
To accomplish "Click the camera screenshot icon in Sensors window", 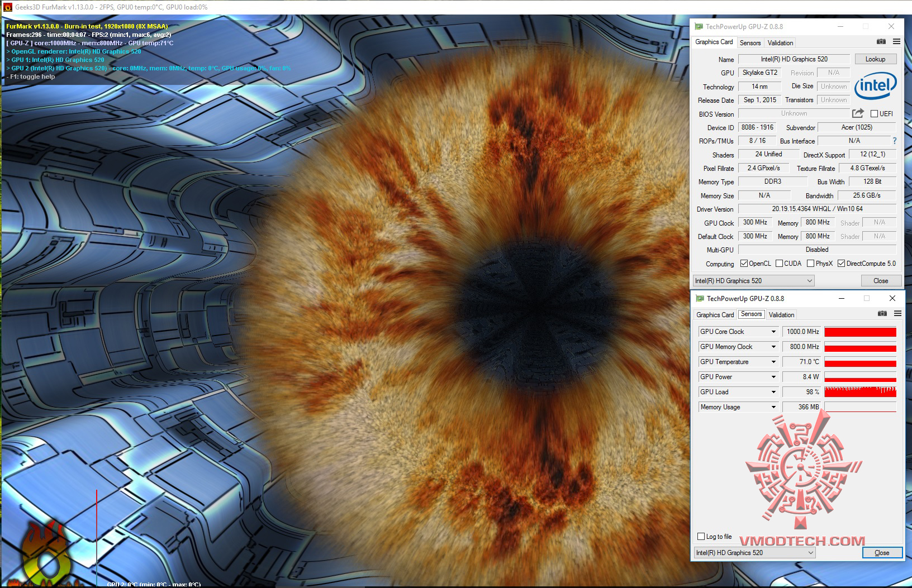I will coord(882,314).
